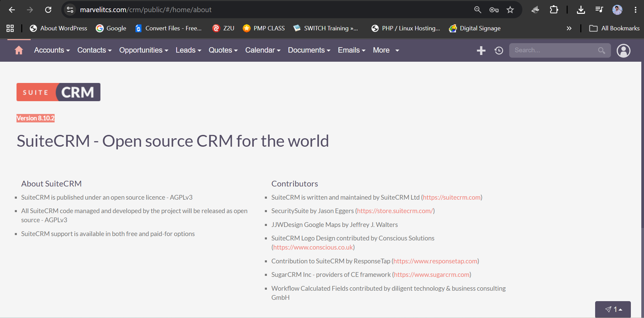This screenshot has width=644, height=318.
Task: Open the conscious.co.uk link
Action: tap(313, 247)
